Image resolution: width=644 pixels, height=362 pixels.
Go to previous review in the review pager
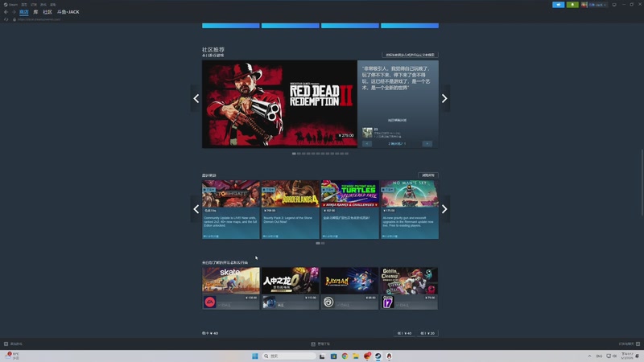click(x=367, y=144)
